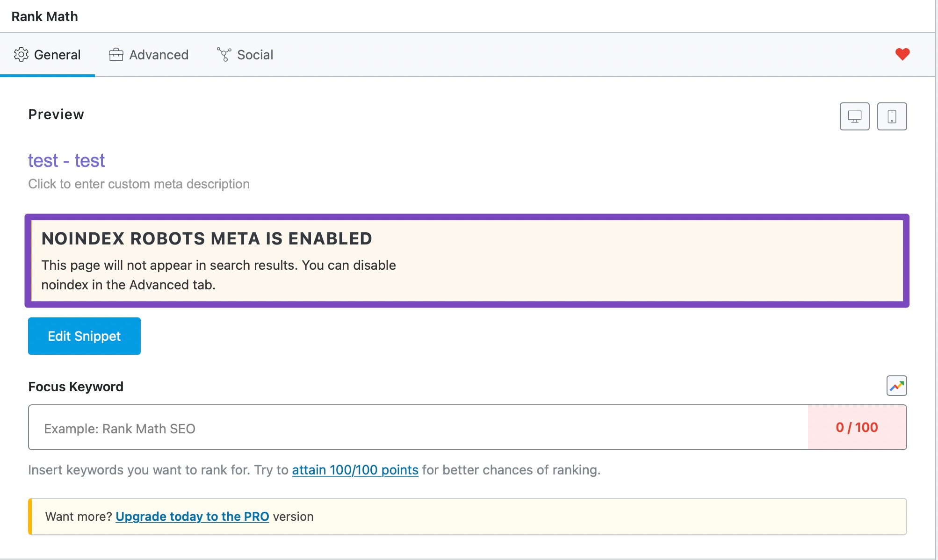Click the Focus Keyword label
Image resolution: width=938 pixels, height=560 pixels.
click(76, 387)
